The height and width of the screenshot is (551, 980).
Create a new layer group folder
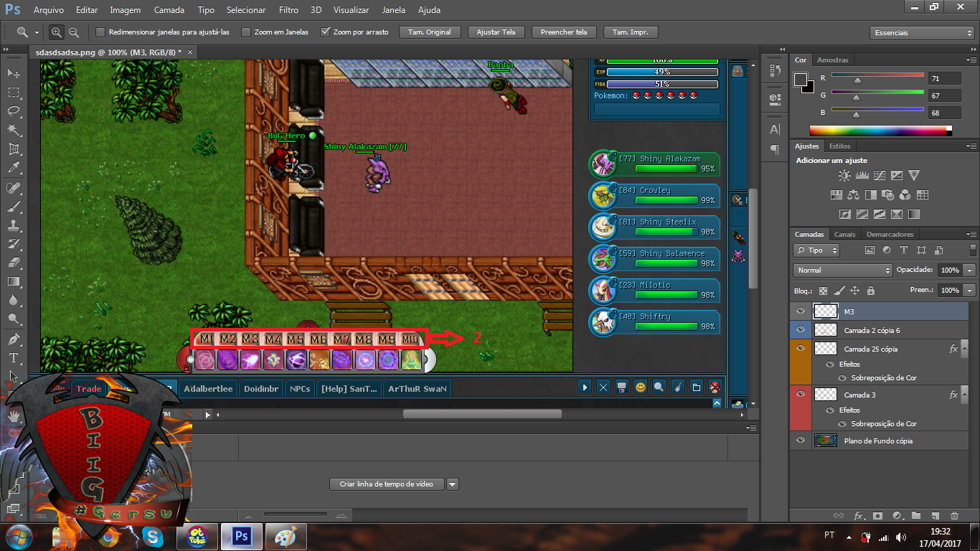coord(916,515)
